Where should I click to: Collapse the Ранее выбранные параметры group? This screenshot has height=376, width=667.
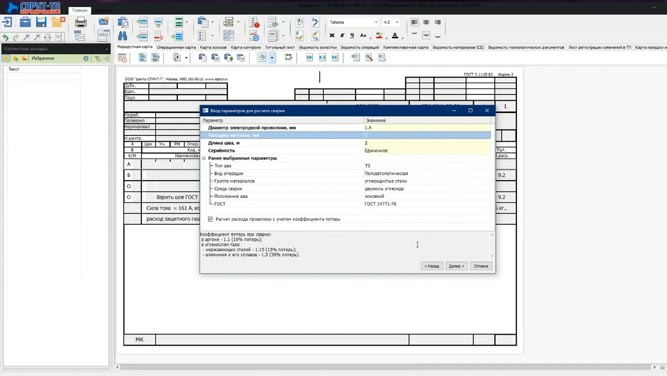pos(204,158)
